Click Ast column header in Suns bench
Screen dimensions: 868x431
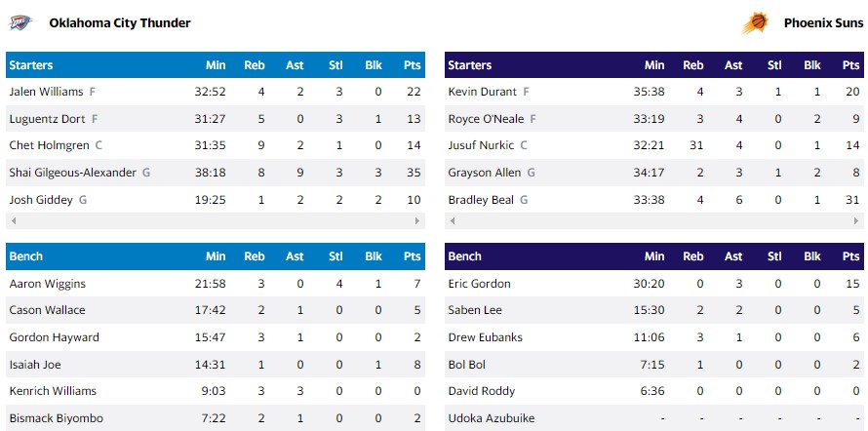733,256
